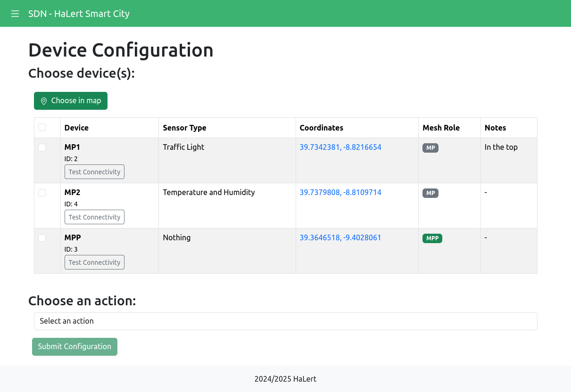This screenshot has width=571, height=392.
Task: Click the Device column header
Action: pyautogui.click(x=76, y=128)
